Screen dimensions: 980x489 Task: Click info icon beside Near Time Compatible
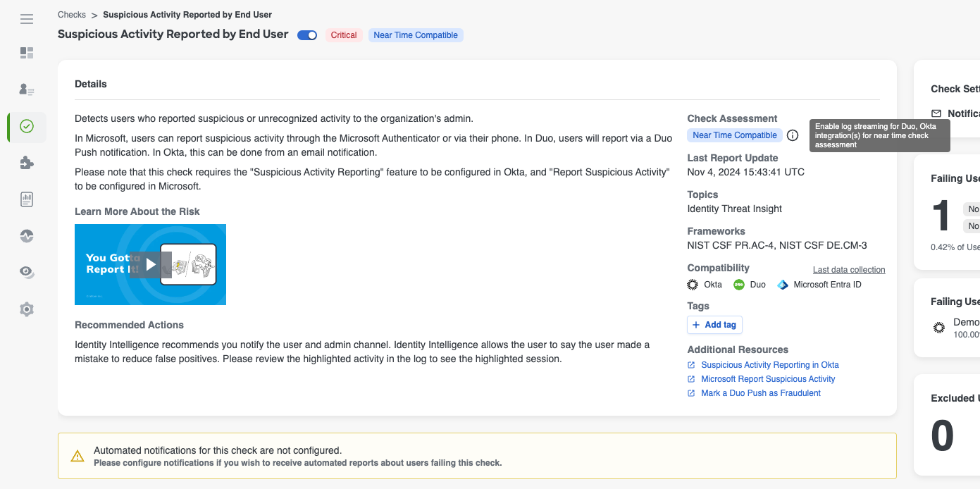793,135
